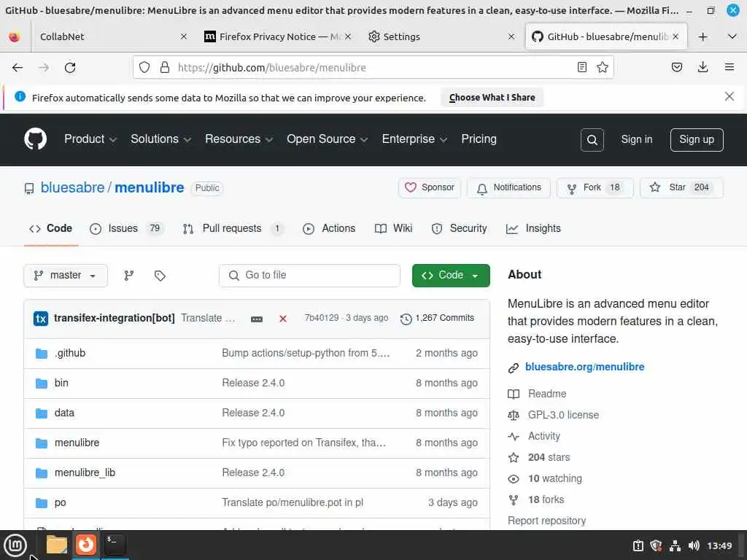Open the Firefox downloads arrow icon

[703, 67]
